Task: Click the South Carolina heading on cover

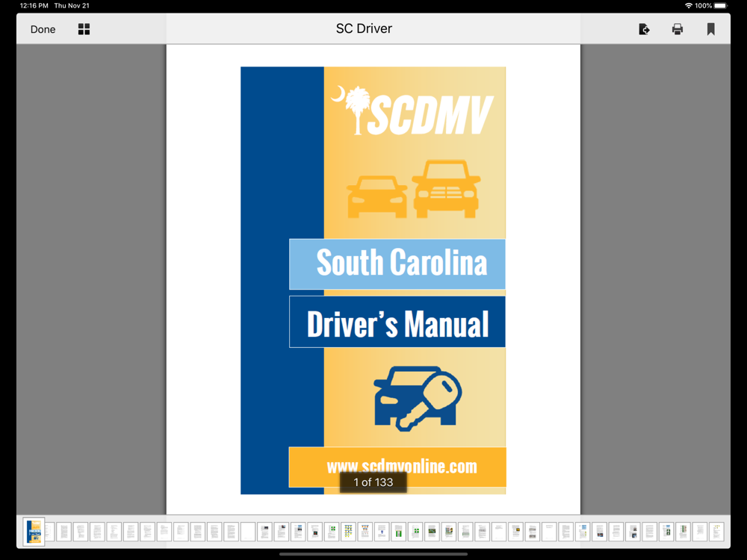Action: point(402,262)
